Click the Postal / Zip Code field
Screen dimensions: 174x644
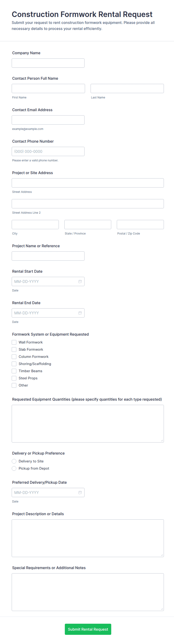140,224
